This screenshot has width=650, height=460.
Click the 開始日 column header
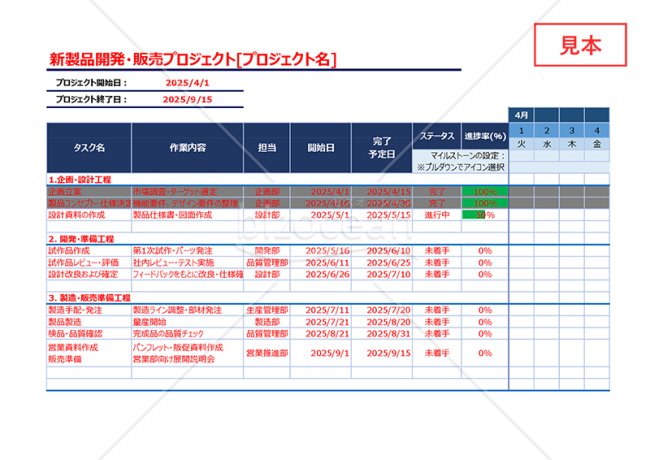click(321, 148)
